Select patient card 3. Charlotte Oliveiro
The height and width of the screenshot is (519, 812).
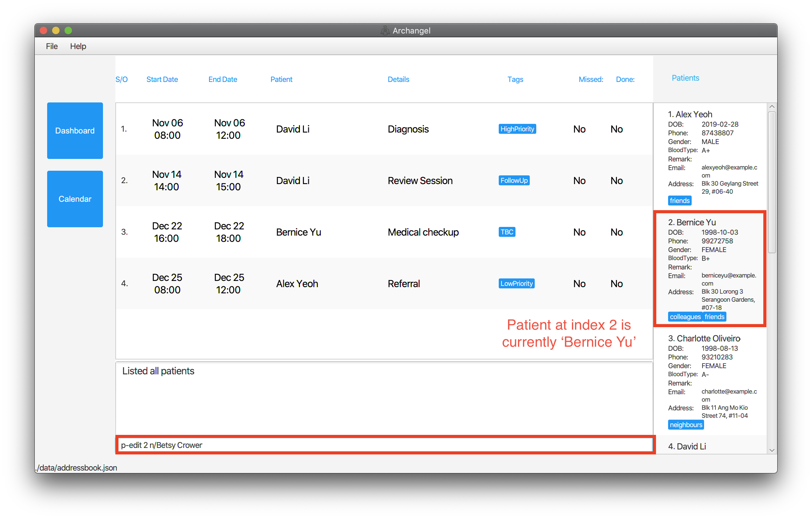(711, 382)
